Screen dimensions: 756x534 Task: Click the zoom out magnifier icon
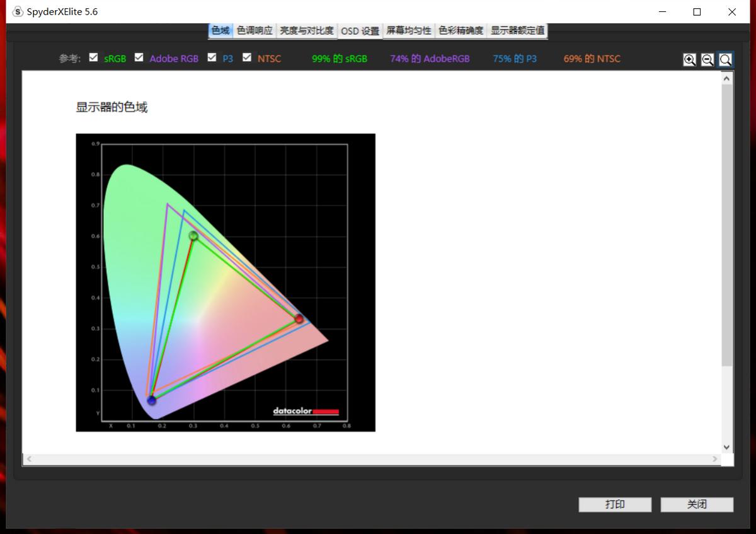[x=707, y=59]
